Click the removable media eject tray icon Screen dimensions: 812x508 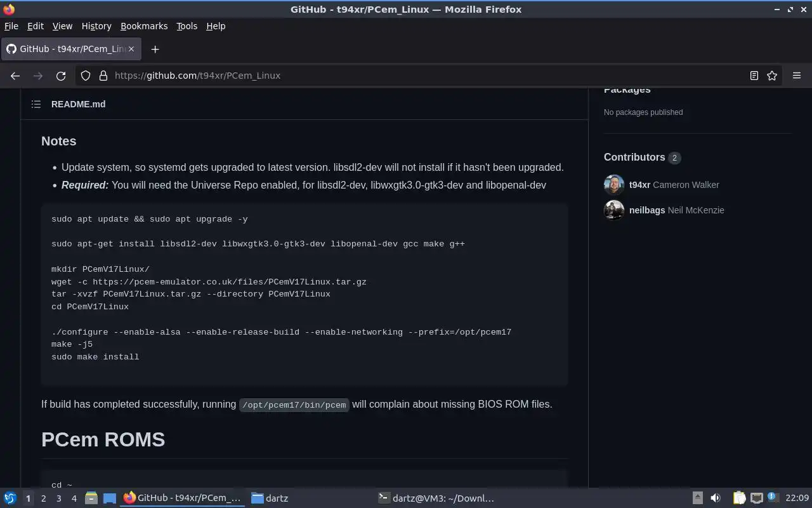coord(697,498)
